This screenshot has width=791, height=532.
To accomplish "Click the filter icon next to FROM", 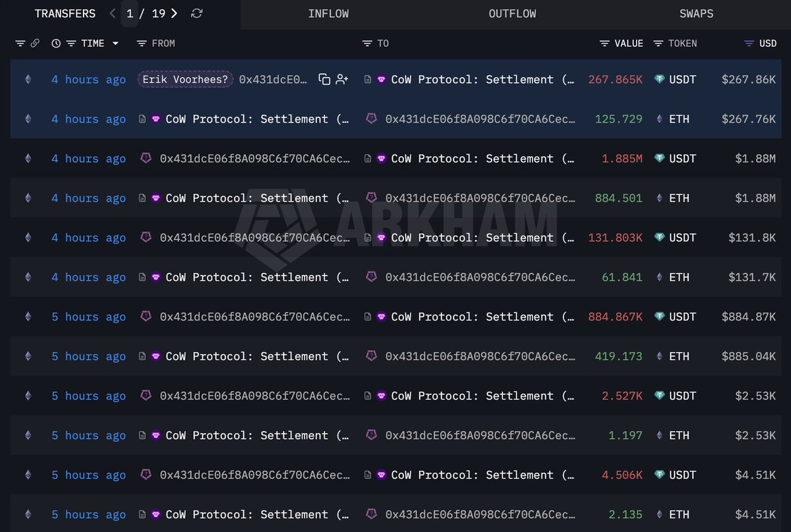I will [141, 43].
